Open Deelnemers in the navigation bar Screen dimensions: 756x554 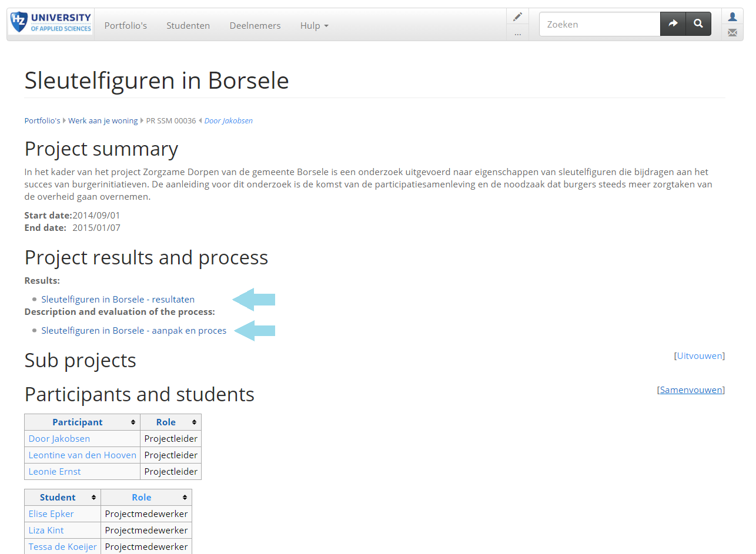point(255,25)
